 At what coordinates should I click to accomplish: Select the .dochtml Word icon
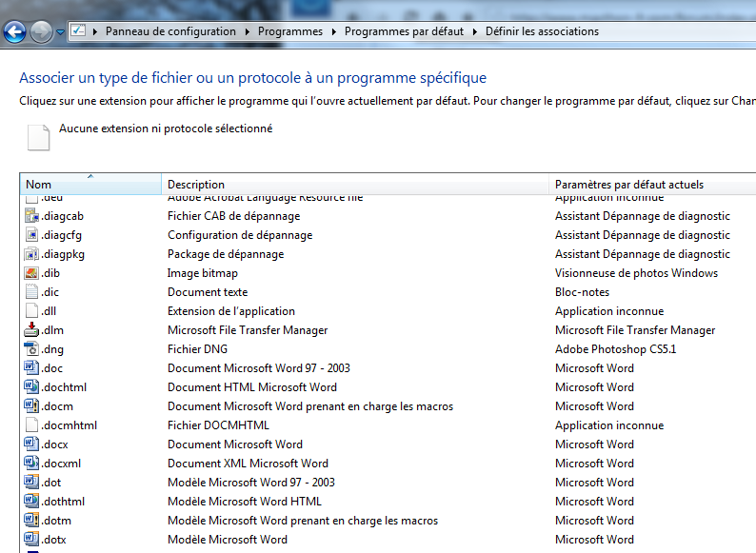31,387
